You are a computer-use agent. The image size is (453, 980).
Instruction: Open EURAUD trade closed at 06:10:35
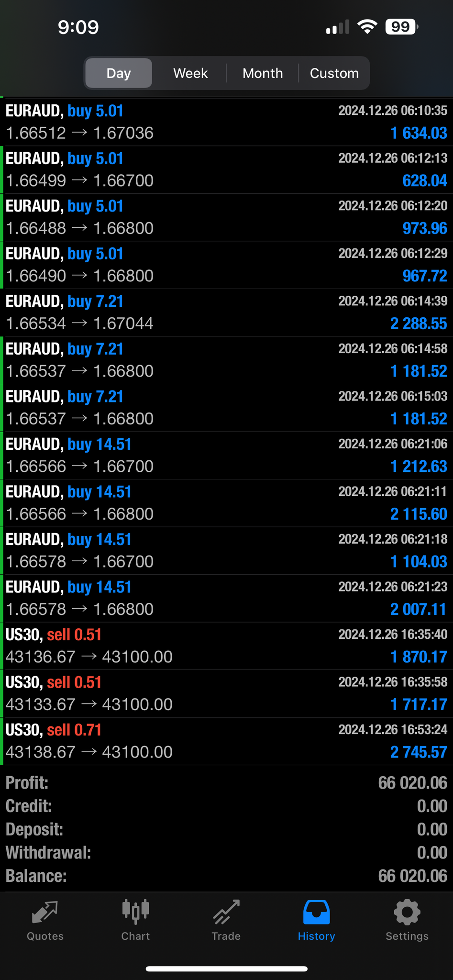(x=226, y=122)
